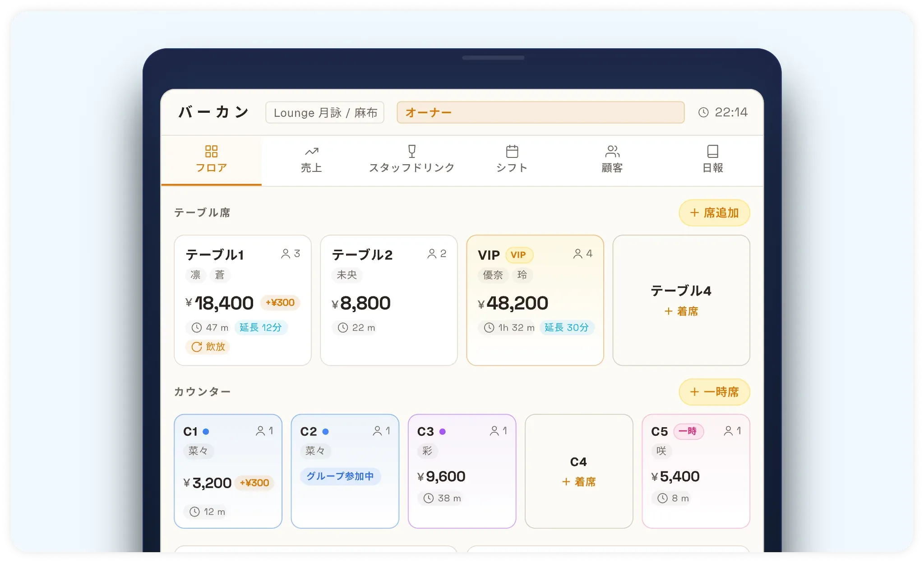Click the 1h 32 m clock icon

[x=489, y=328]
